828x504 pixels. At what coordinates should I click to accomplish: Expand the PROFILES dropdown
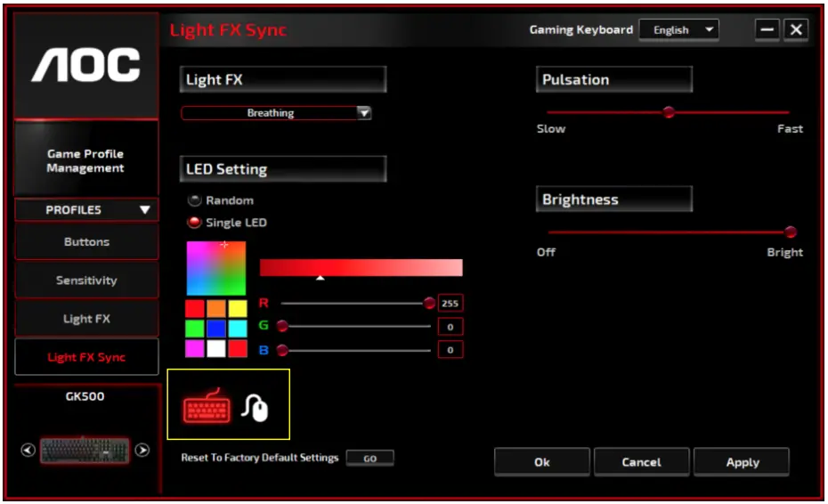coord(86,210)
